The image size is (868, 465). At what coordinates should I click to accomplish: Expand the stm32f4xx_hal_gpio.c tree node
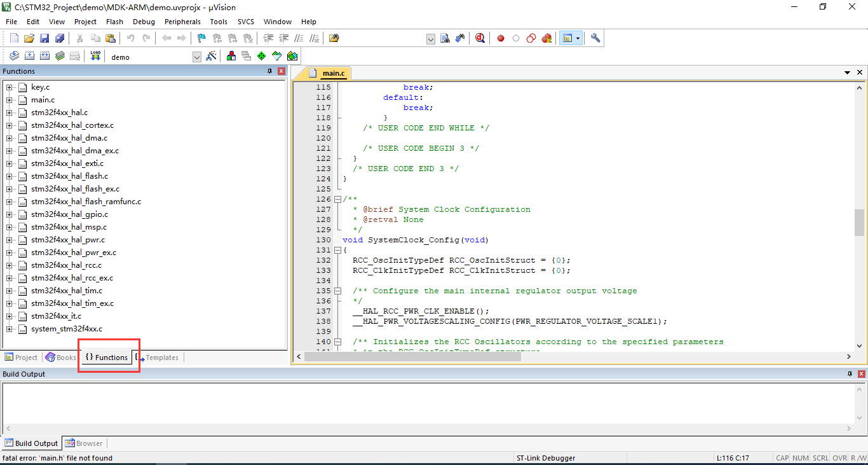pyautogui.click(x=10, y=214)
